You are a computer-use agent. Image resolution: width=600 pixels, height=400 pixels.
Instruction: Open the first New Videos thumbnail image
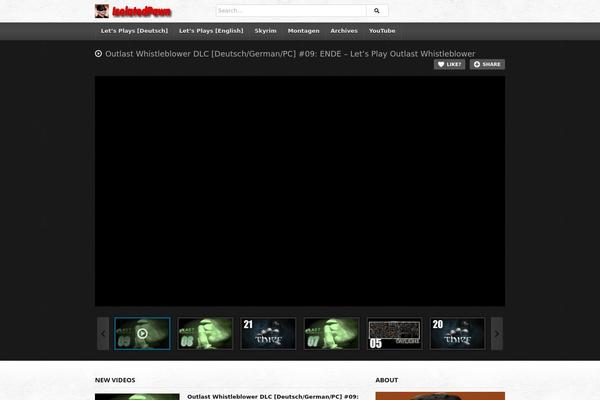point(137,397)
